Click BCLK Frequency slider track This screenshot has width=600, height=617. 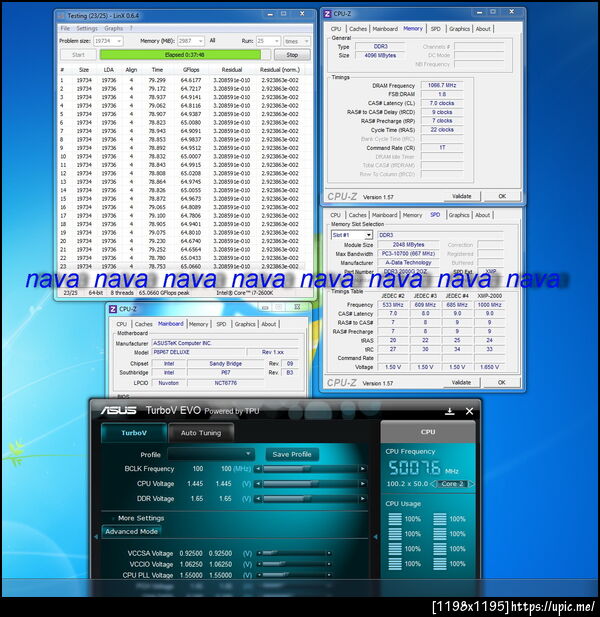[310, 469]
